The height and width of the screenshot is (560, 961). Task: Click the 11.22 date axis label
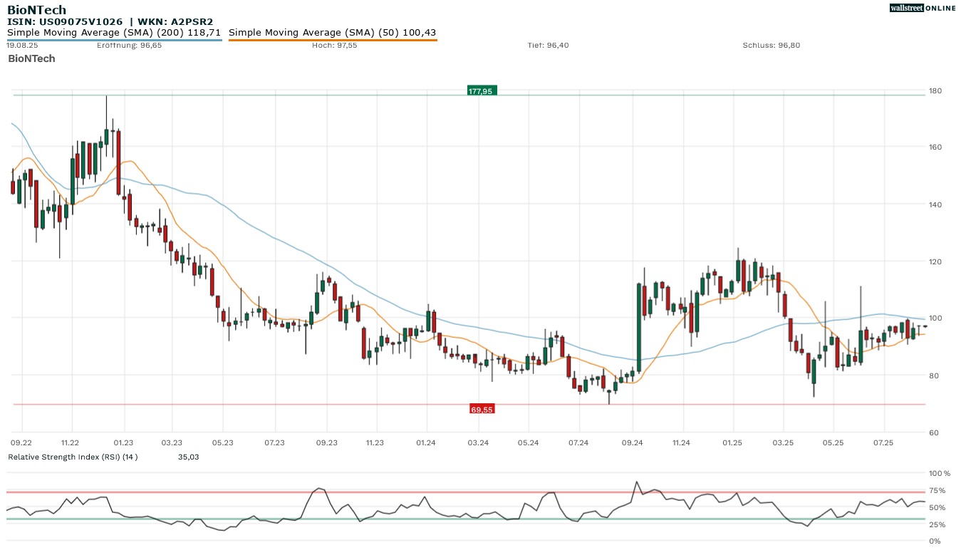[x=71, y=442]
